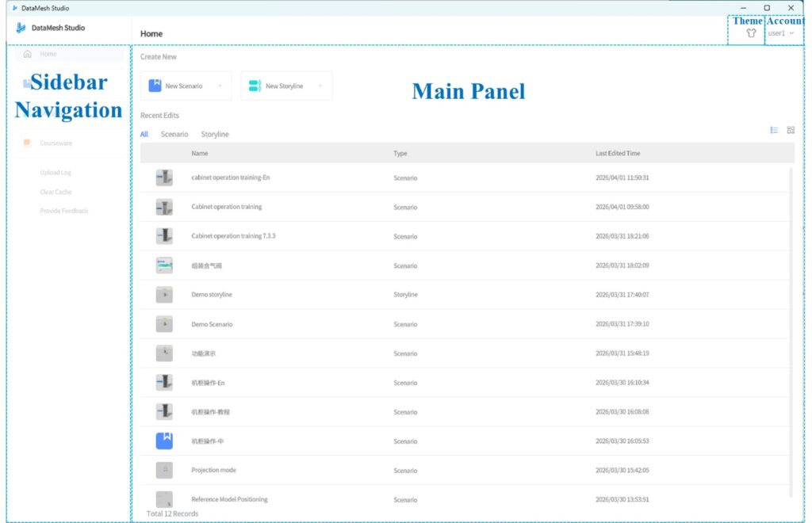Click the Theme t-shirt icon
812x523 pixels.
pos(751,33)
